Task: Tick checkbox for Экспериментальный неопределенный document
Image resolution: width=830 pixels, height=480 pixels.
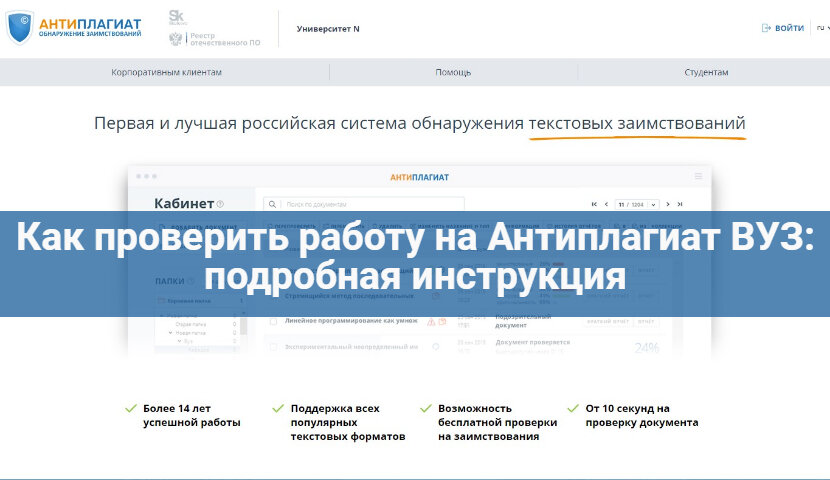Action: pos(273,347)
